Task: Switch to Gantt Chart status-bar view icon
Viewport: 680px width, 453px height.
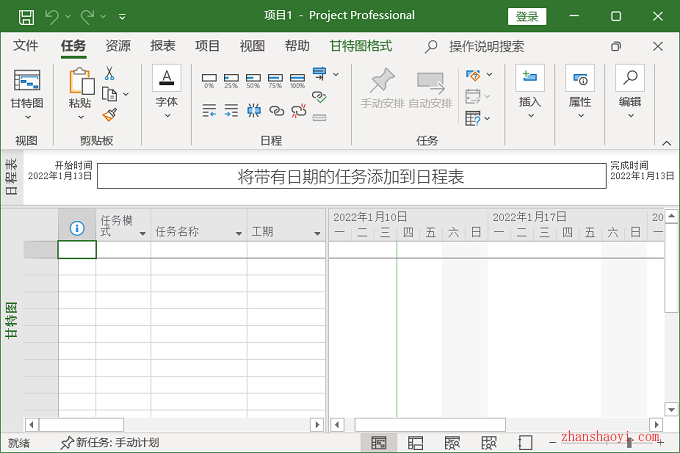Action: pyautogui.click(x=379, y=443)
